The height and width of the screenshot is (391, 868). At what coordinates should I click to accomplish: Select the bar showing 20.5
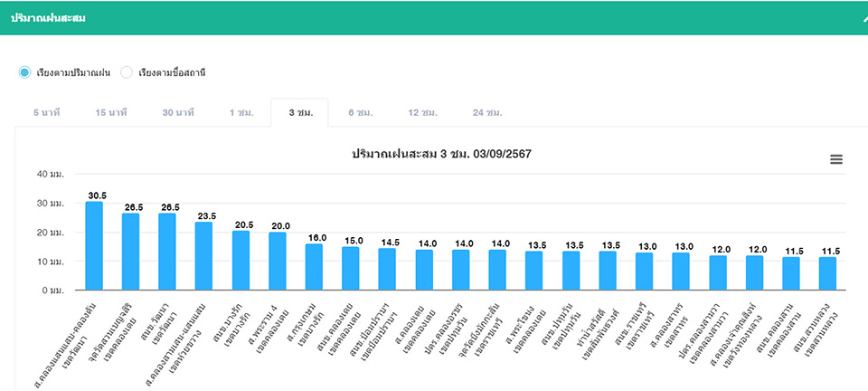click(241, 261)
